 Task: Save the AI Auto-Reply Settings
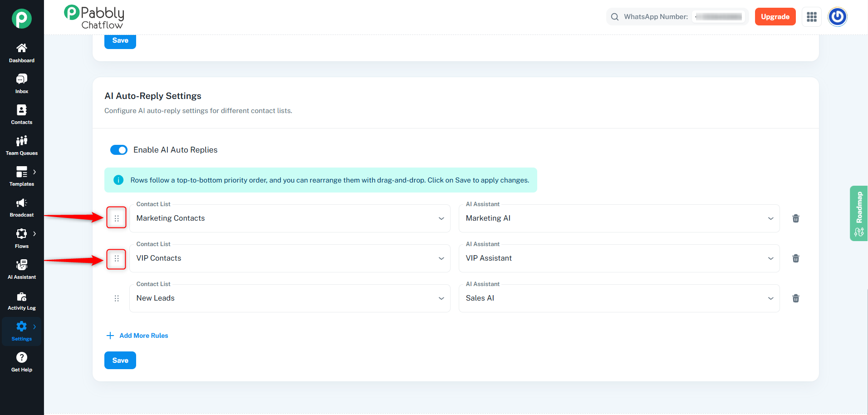120,361
